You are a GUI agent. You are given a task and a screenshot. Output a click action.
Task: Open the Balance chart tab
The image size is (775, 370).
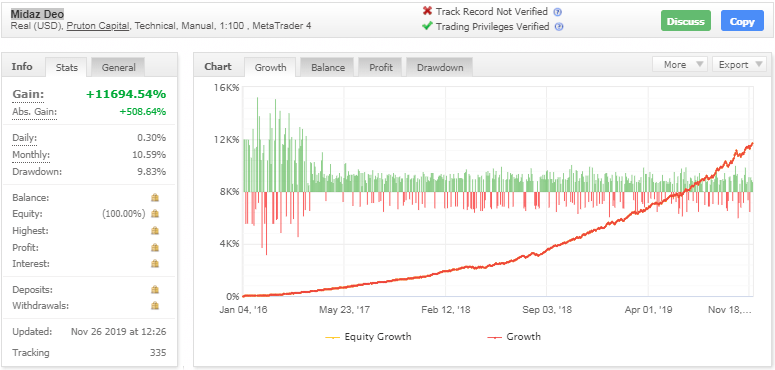click(x=328, y=68)
